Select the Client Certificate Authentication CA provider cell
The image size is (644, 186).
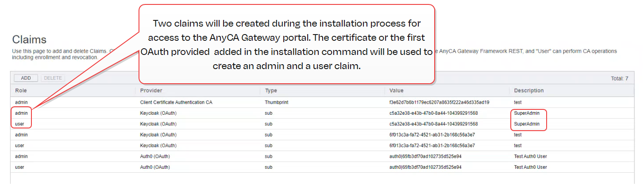(x=176, y=102)
